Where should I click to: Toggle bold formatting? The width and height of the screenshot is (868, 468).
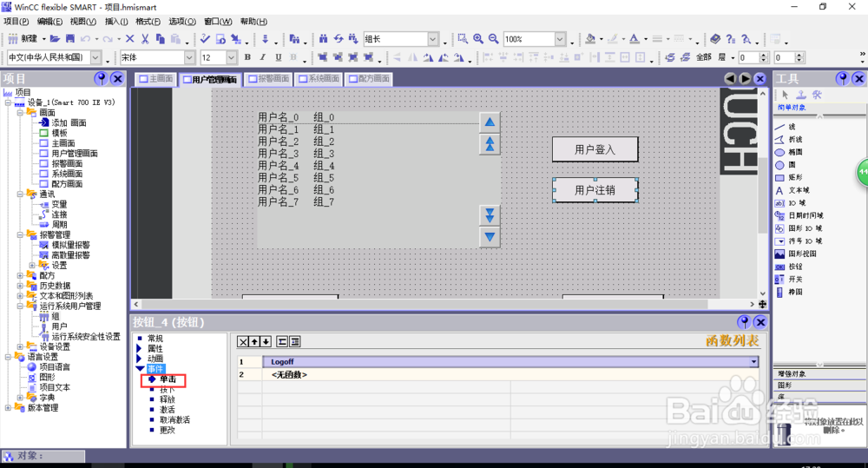click(x=247, y=57)
